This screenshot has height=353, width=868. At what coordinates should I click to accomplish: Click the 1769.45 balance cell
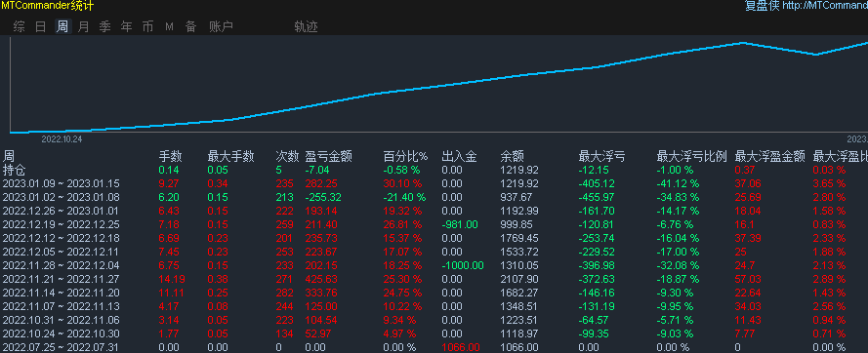[519, 239]
